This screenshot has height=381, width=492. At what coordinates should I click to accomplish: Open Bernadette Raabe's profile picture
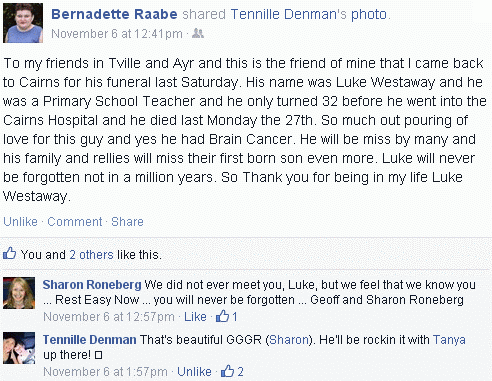pos(23,23)
